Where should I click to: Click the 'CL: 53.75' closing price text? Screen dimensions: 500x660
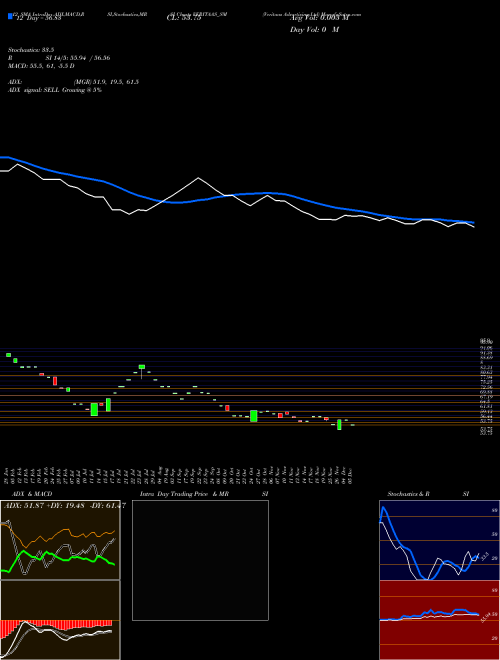[x=184, y=18]
